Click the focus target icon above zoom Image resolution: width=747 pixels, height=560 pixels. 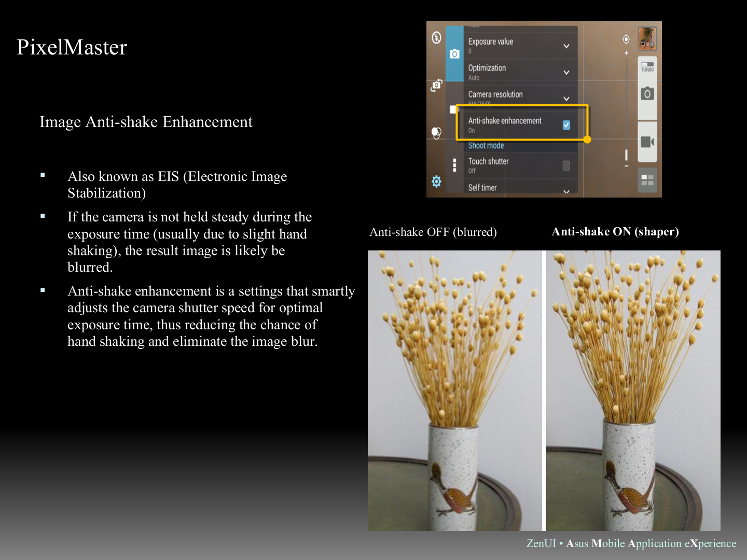[626, 39]
